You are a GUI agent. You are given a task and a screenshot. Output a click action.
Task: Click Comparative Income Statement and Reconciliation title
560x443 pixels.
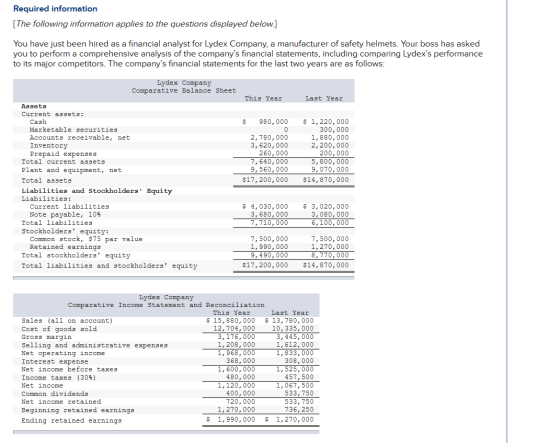(166, 305)
